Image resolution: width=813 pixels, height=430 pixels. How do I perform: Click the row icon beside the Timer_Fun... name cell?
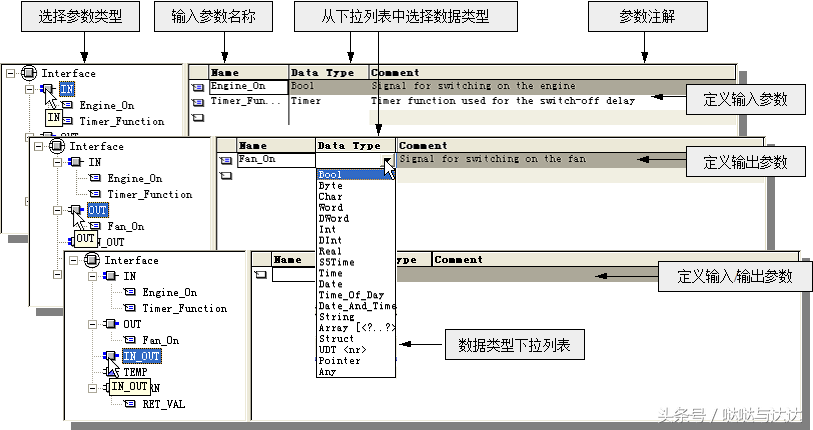click(198, 103)
